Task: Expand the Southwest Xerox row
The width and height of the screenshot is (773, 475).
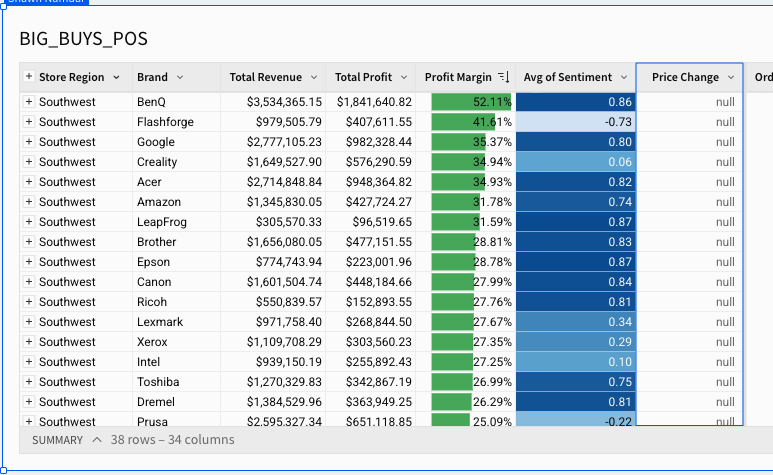Action: click(x=29, y=341)
